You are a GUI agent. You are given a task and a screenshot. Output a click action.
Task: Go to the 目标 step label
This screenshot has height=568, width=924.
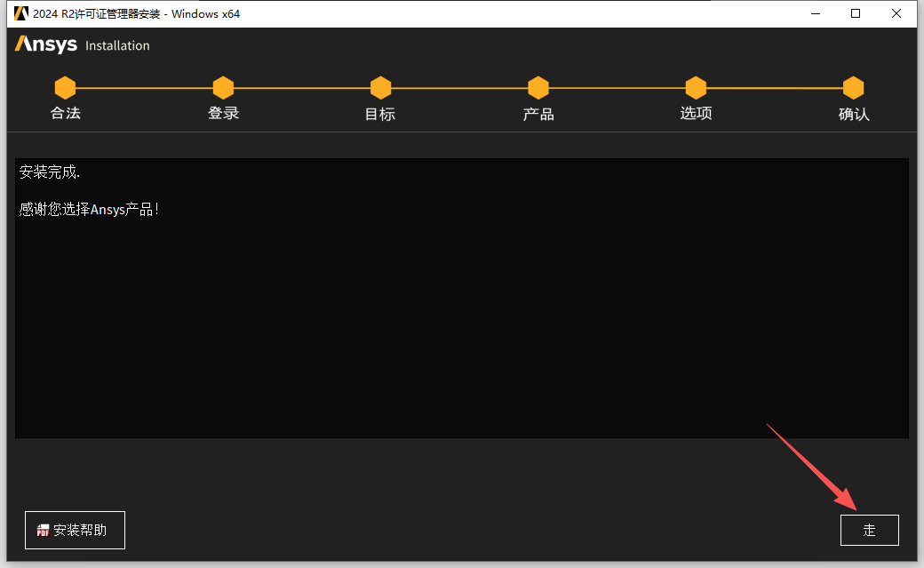[x=380, y=114]
